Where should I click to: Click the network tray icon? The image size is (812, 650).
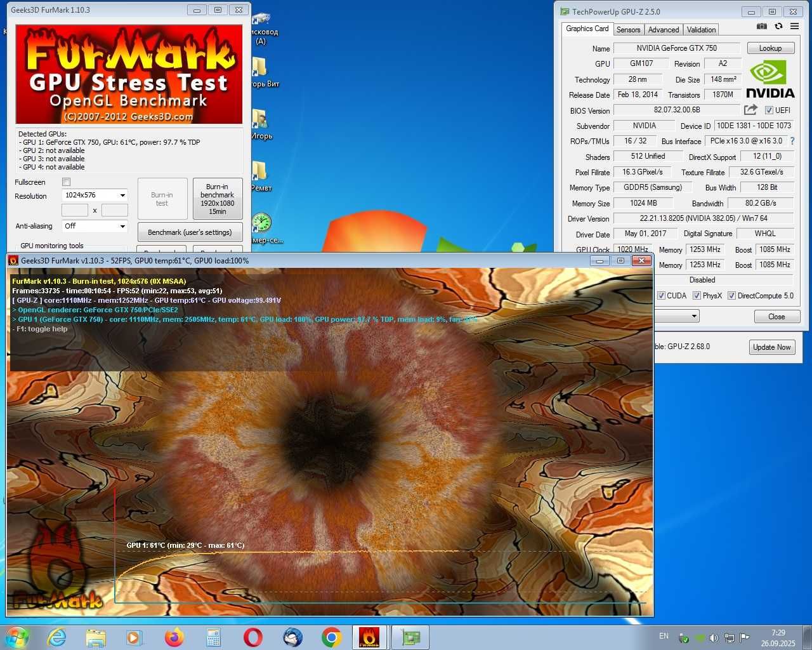(730, 637)
